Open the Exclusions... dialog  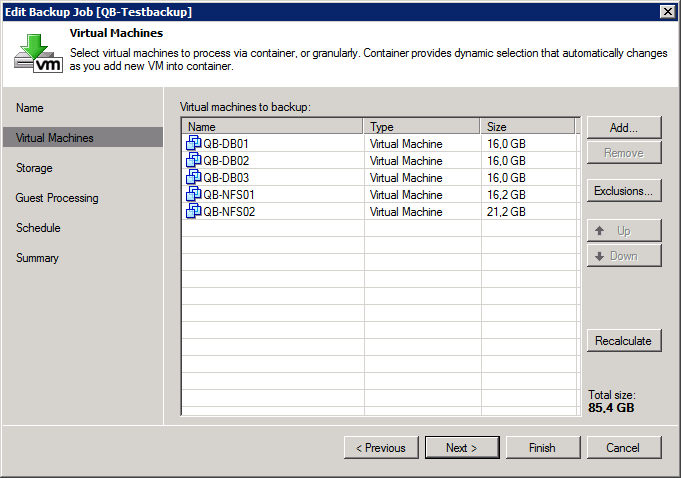[x=623, y=191]
